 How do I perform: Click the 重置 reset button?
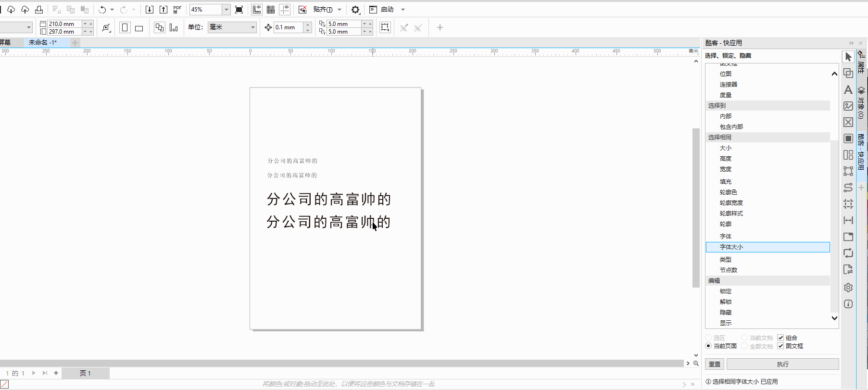click(x=715, y=364)
